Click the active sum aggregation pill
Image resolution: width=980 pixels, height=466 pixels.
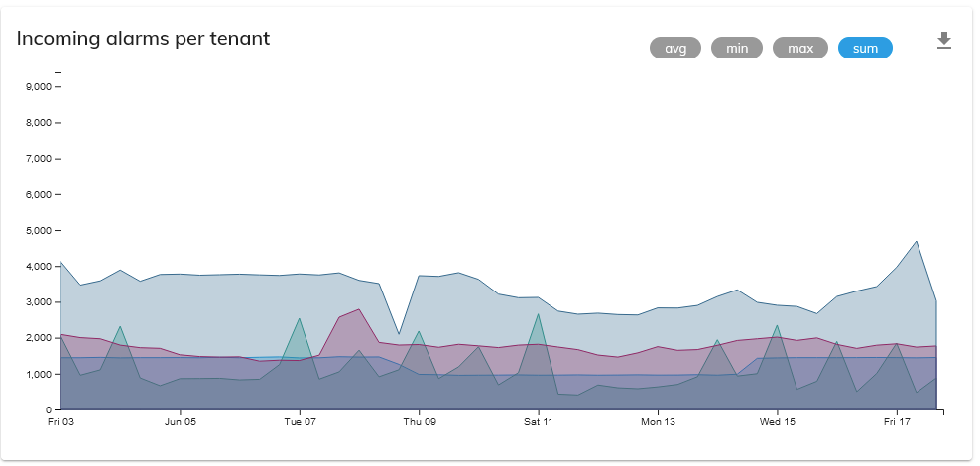(x=865, y=48)
